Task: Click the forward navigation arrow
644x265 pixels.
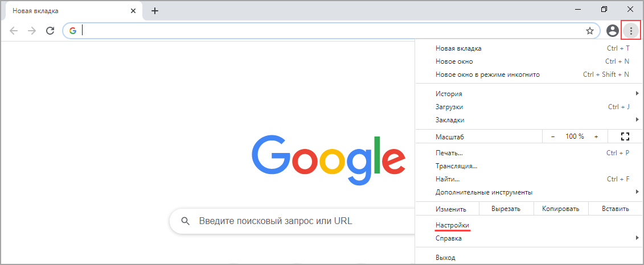Action: [32, 31]
